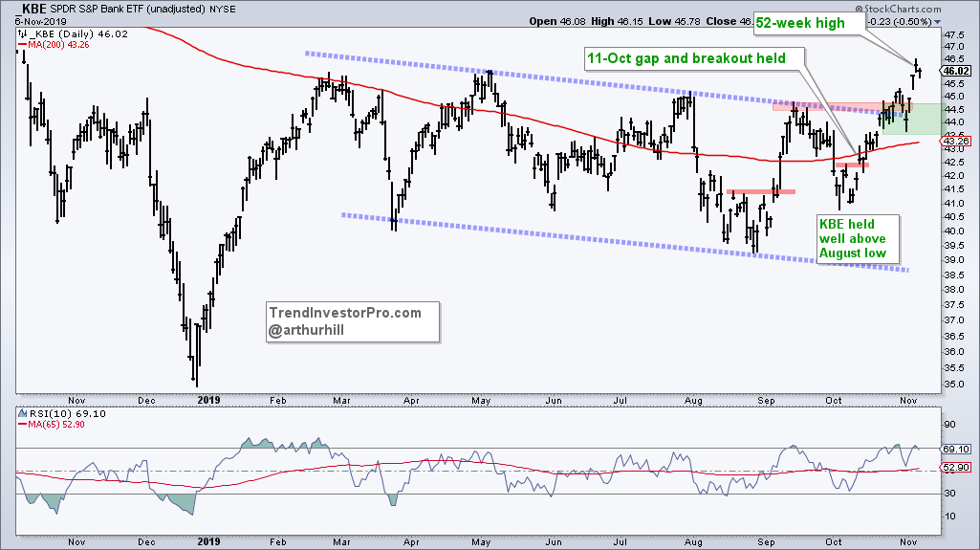Screen dimensions: 980x550
Task: Click the 45.0 price axis label
Action: (954, 97)
